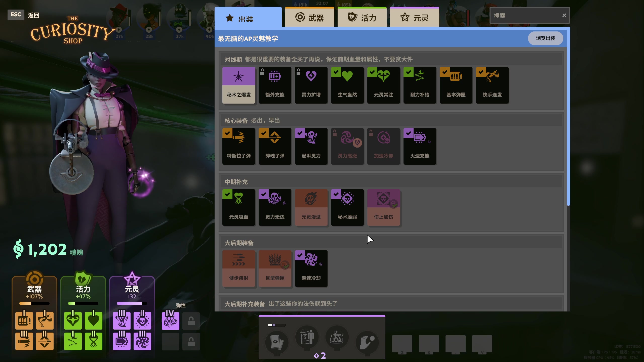
Task: Switch to the 武器 shop tab
Action: coord(309,17)
